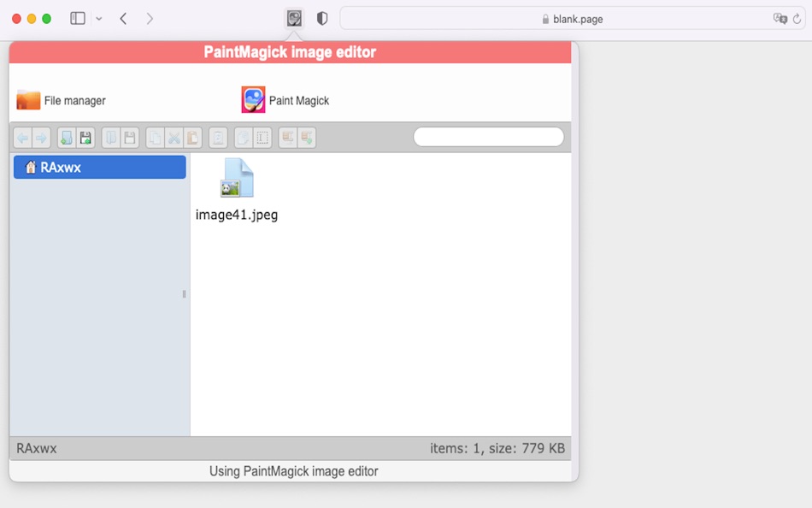Go forward in file manager history
This screenshot has height=508, width=812.
click(41, 138)
